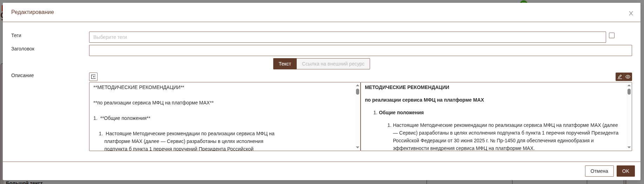Click the preview pane's scroll down arrow

pyautogui.click(x=629, y=148)
